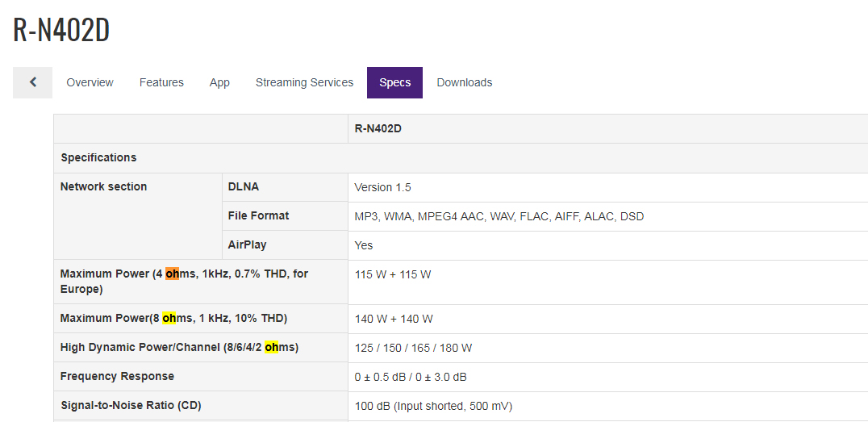Switch to the Features tab
The image size is (868, 422).
click(161, 82)
